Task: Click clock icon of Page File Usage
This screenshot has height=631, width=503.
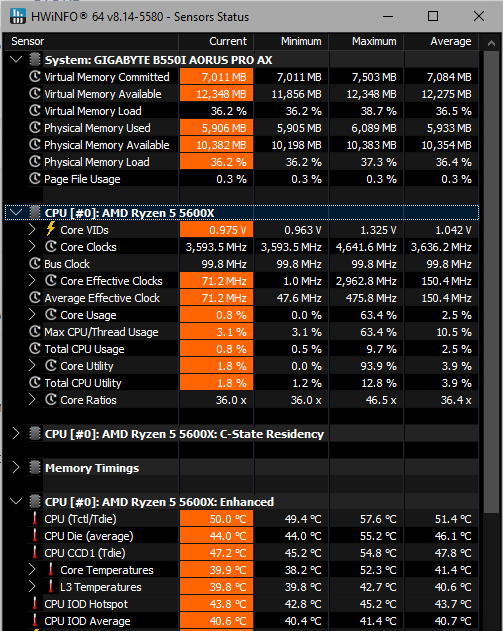Action: pos(35,178)
